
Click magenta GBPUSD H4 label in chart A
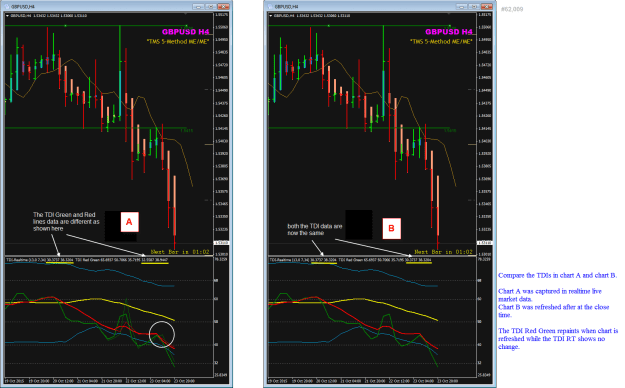(185, 32)
